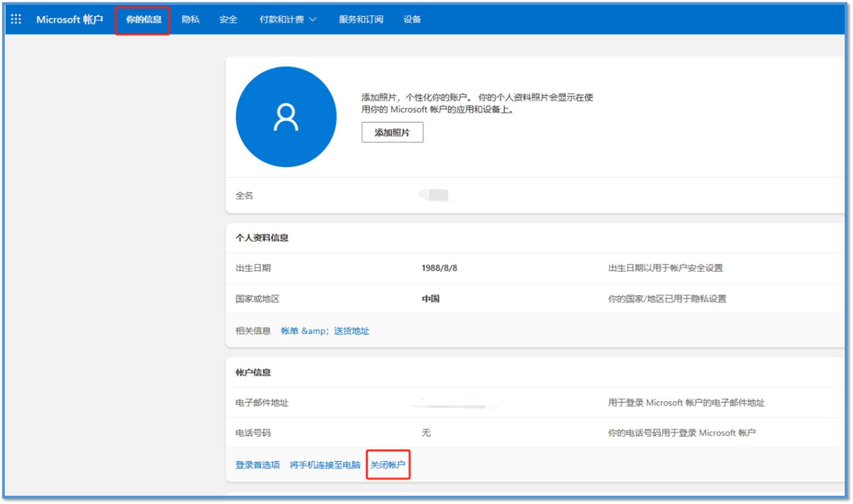Viewport: 853px width, 504px height.
Task: Click the 电话号码 row label
Action: click(x=253, y=432)
